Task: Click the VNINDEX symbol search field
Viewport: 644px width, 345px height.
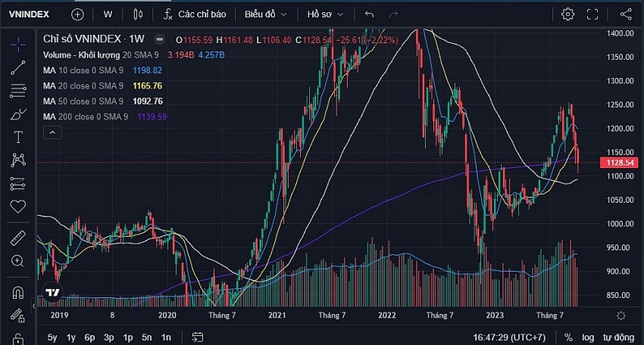Action: coord(29,14)
